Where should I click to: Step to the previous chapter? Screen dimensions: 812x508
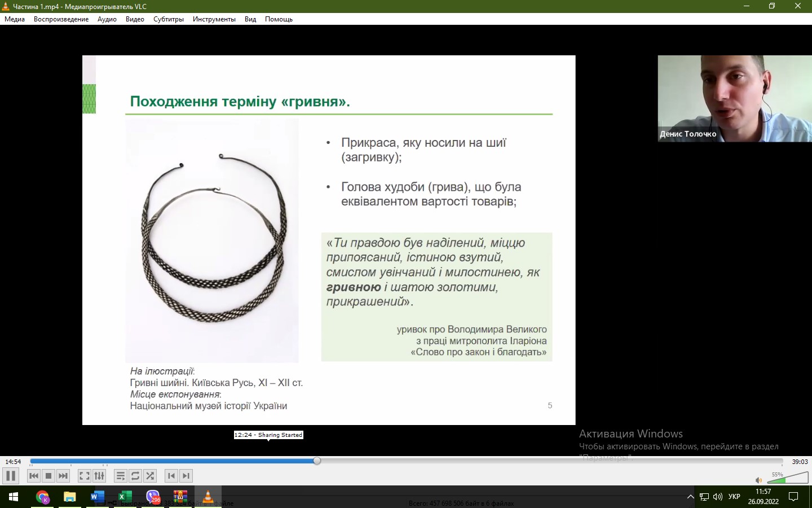click(171, 476)
